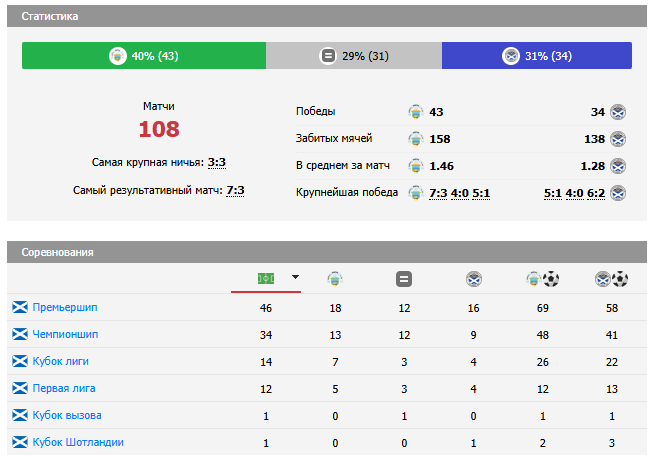Click the last column crest-with-ball goals icon
Viewport: 653px width, 459px height.
click(x=611, y=279)
